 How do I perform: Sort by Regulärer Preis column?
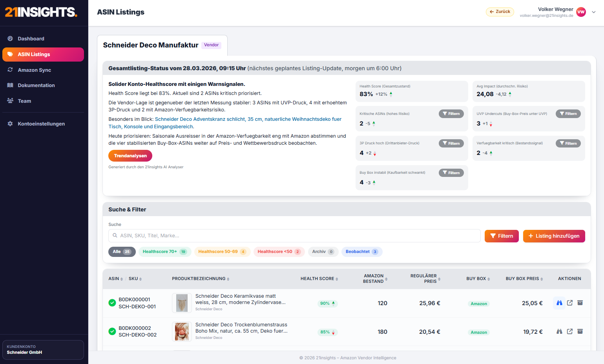(x=425, y=278)
